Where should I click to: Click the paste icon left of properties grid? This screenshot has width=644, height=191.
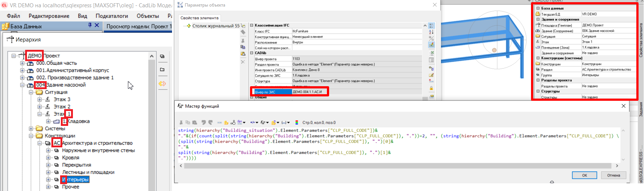point(243,54)
